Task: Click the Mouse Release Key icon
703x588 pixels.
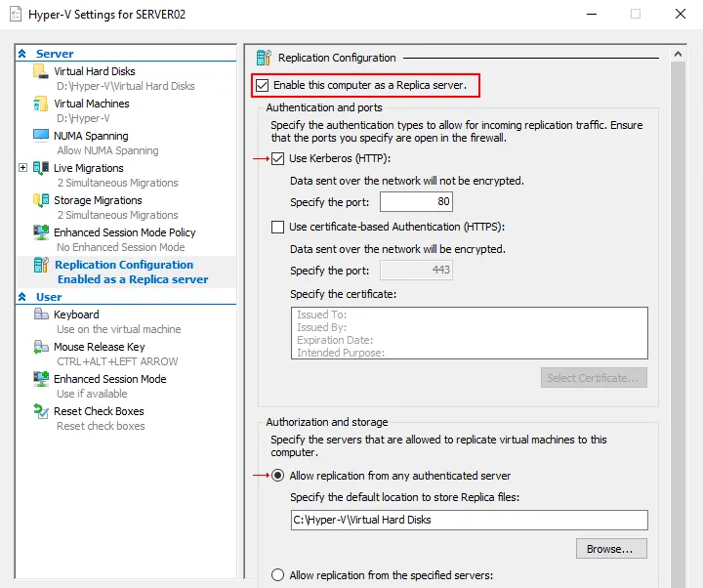Action: pyautogui.click(x=40, y=347)
